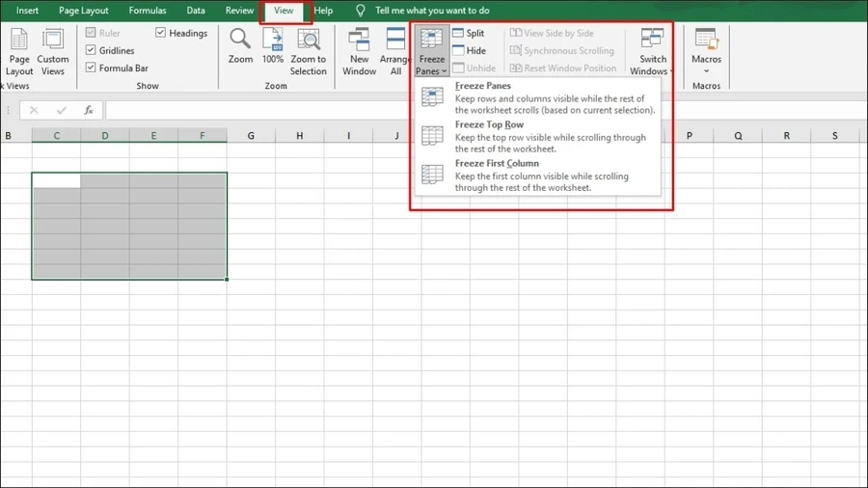Open the Formulas ribbon tab
Image resolution: width=868 pixels, height=488 pixels.
(x=148, y=11)
